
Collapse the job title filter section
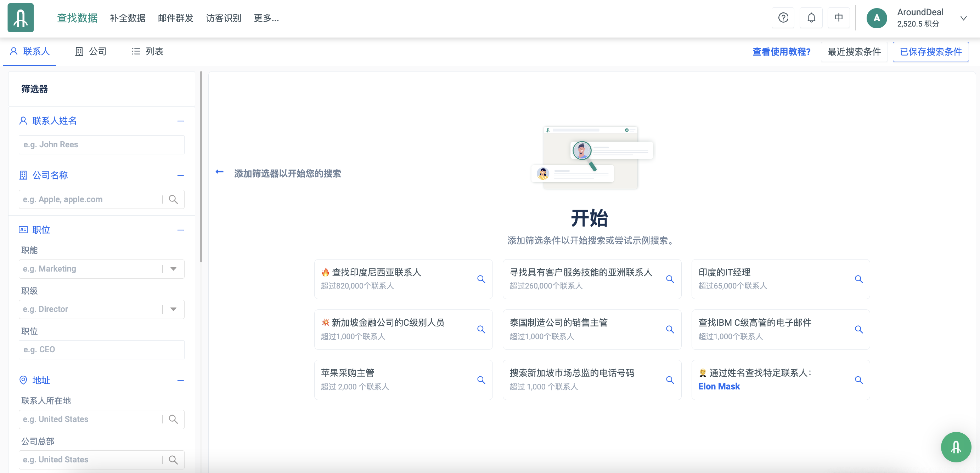[x=181, y=230]
